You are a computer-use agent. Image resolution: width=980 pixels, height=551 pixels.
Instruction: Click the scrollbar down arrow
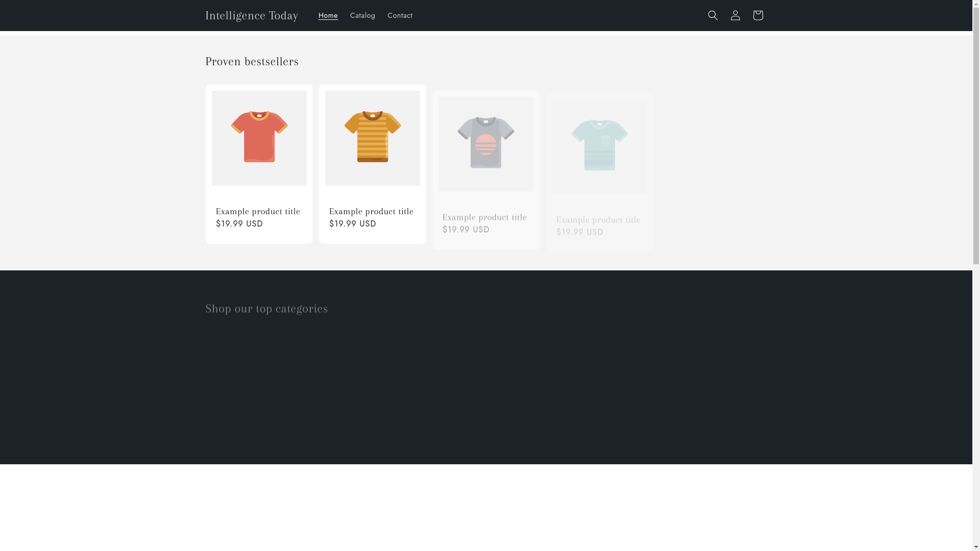point(976,547)
